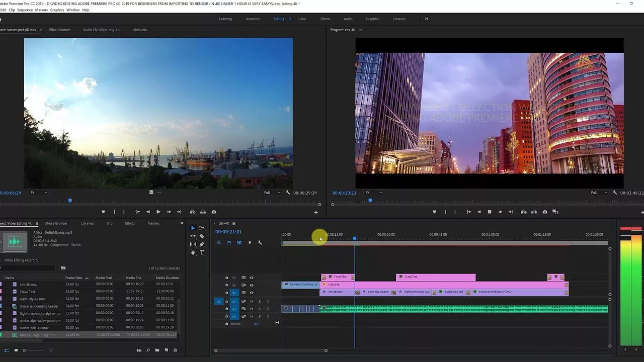
Task: Open Source monitor settings wrench
Action: pyautogui.click(x=288, y=193)
